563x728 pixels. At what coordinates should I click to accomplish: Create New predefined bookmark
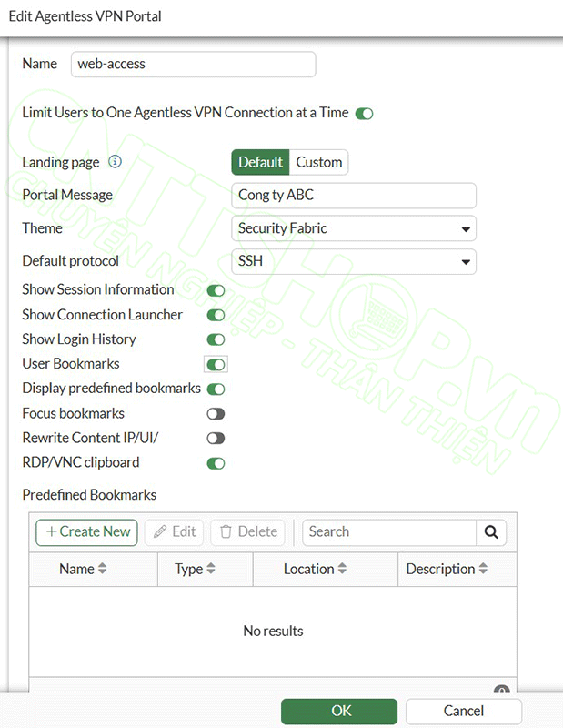pos(87,532)
